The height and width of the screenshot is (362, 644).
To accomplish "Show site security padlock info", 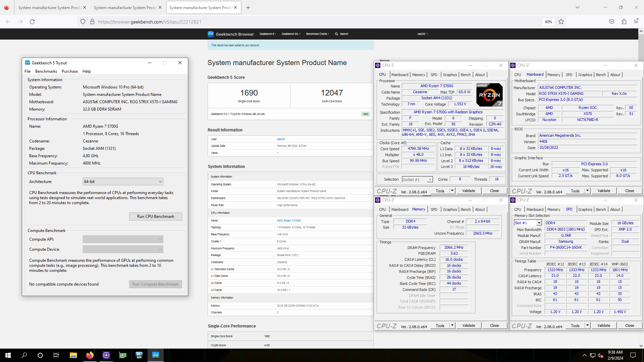I will pos(92,22).
